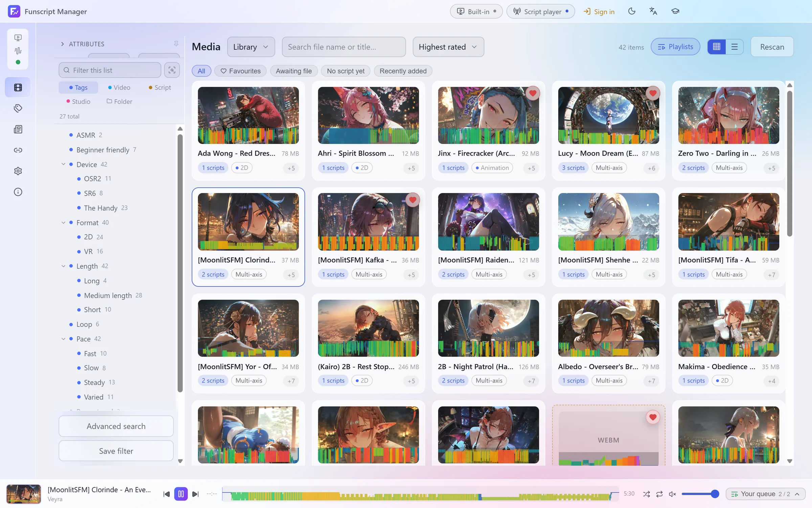
Task: Click the waveform icon in sidebar
Action: pyautogui.click(x=18, y=51)
